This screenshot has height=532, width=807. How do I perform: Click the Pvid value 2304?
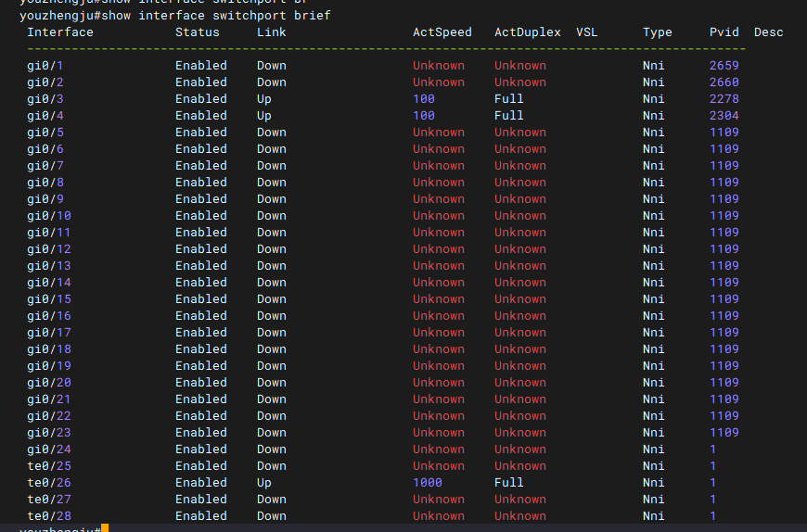coord(724,116)
